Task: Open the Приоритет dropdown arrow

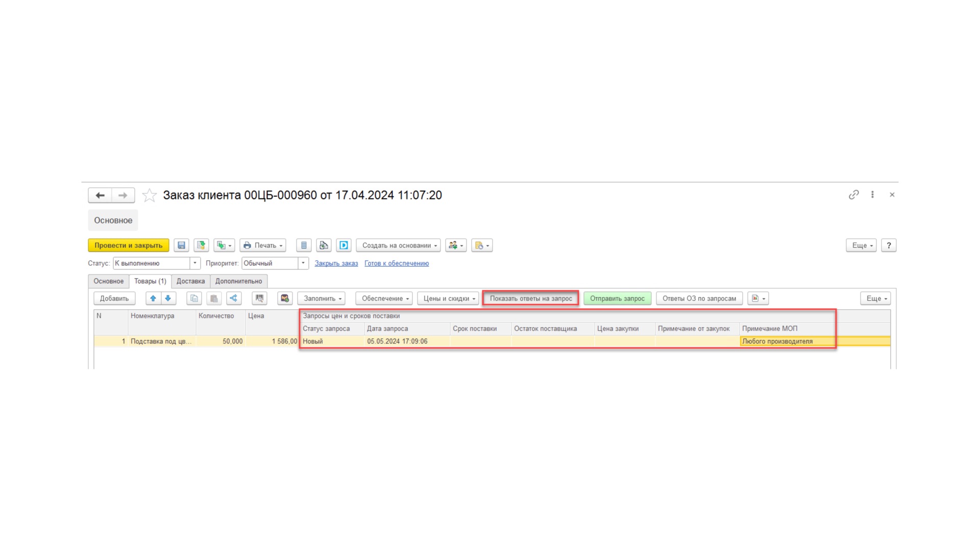Action: click(x=303, y=263)
